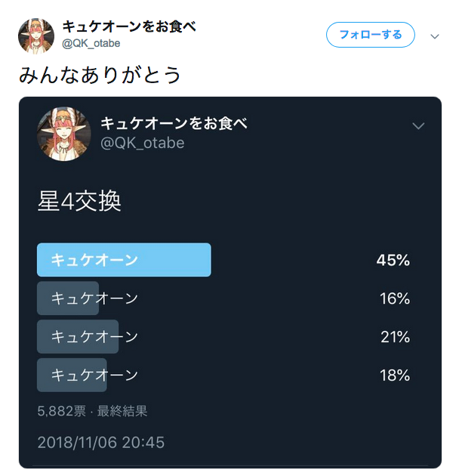The width and height of the screenshot is (462, 476).
Task: Click the 星4交換 poll question text
Action: (79, 202)
